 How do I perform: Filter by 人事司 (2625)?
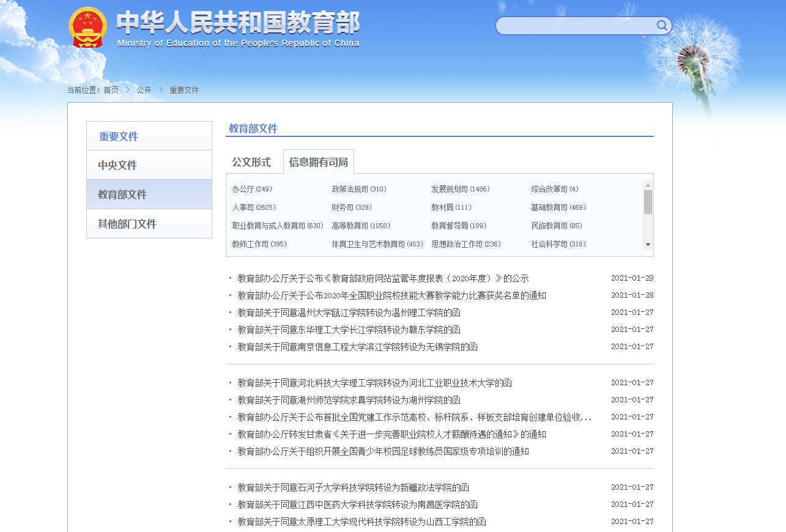[254, 208]
